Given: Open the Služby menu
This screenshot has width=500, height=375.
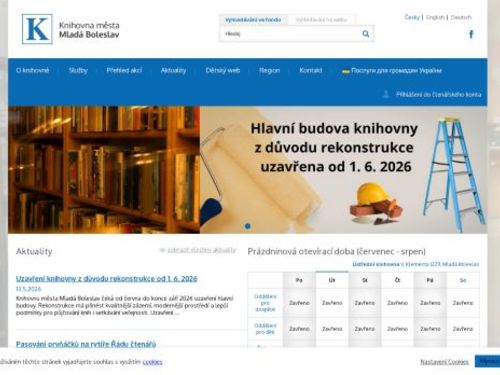Looking at the screenshot, I should click(78, 70).
